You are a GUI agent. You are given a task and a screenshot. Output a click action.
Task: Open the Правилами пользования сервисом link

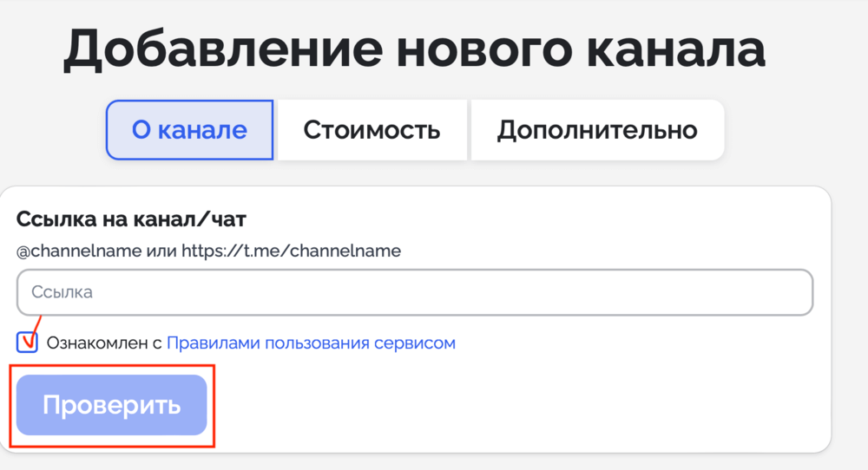coord(311,343)
